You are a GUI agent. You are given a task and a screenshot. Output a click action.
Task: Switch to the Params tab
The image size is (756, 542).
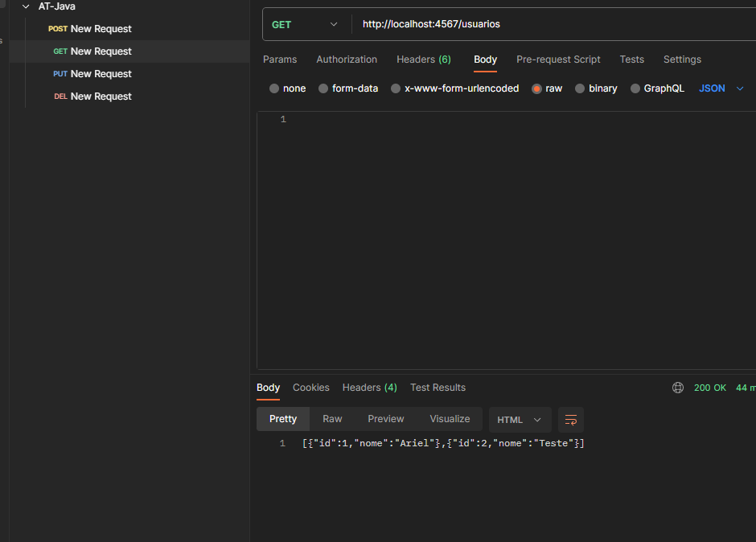point(280,60)
